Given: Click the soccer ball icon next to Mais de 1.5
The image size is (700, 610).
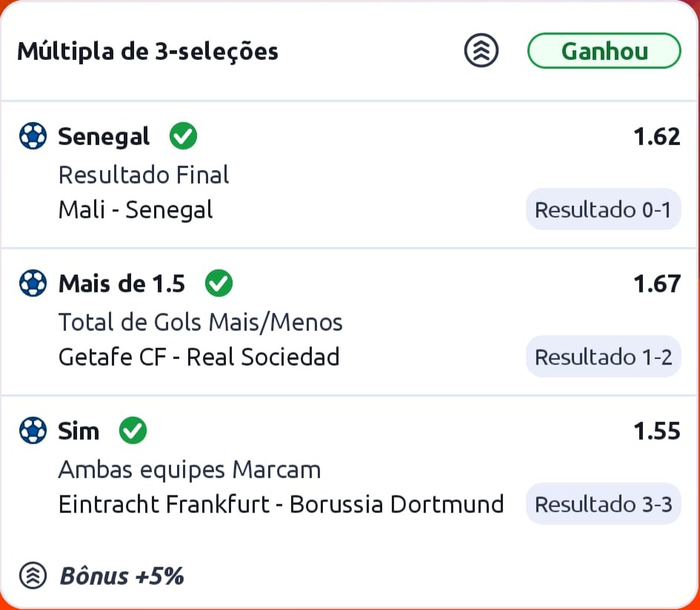Looking at the screenshot, I should pos(33,283).
